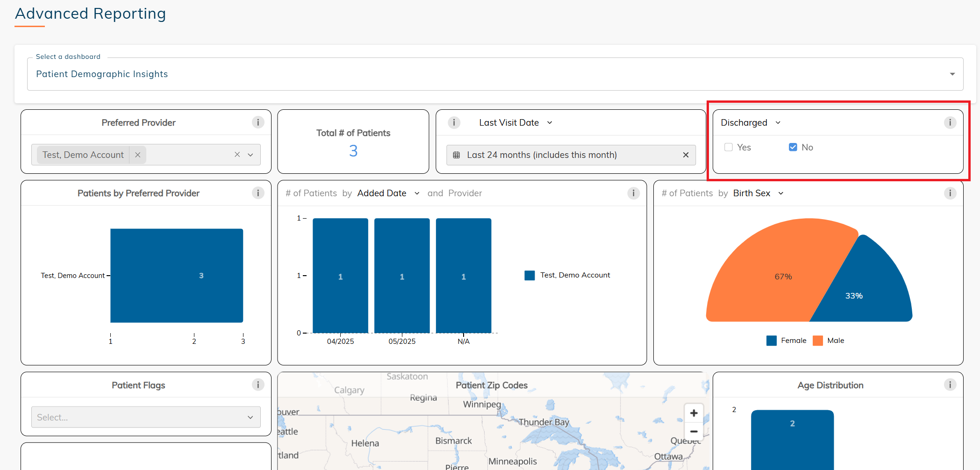Uncheck the Discharged No checkbox
This screenshot has height=470, width=980.
click(x=793, y=147)
